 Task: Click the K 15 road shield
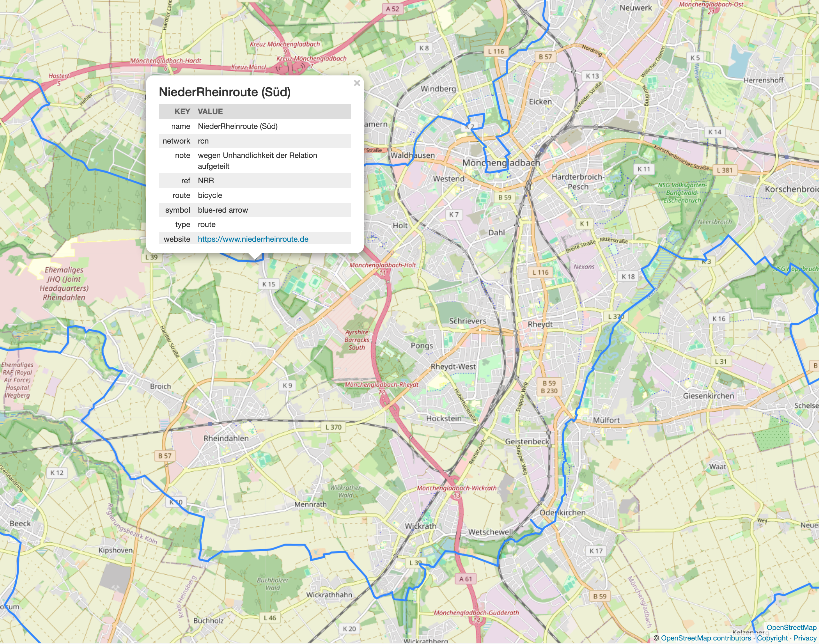click(x=268, y=284)
